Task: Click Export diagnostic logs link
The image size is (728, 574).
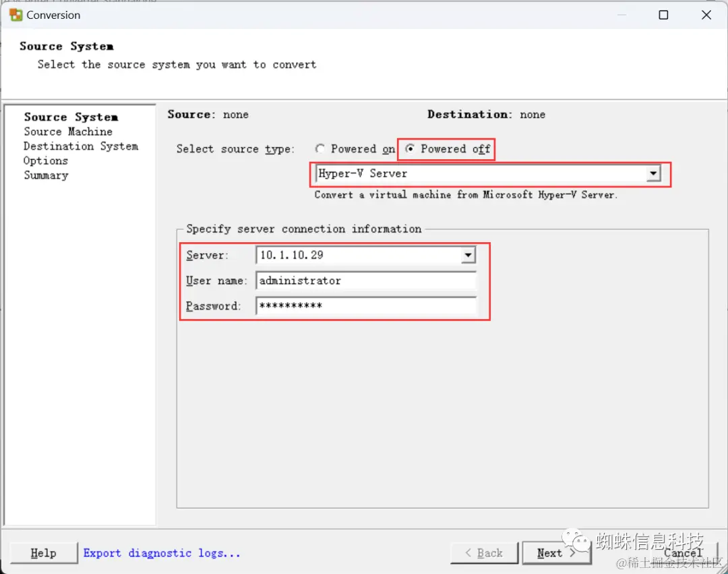Action: click(x=162, y=553)
